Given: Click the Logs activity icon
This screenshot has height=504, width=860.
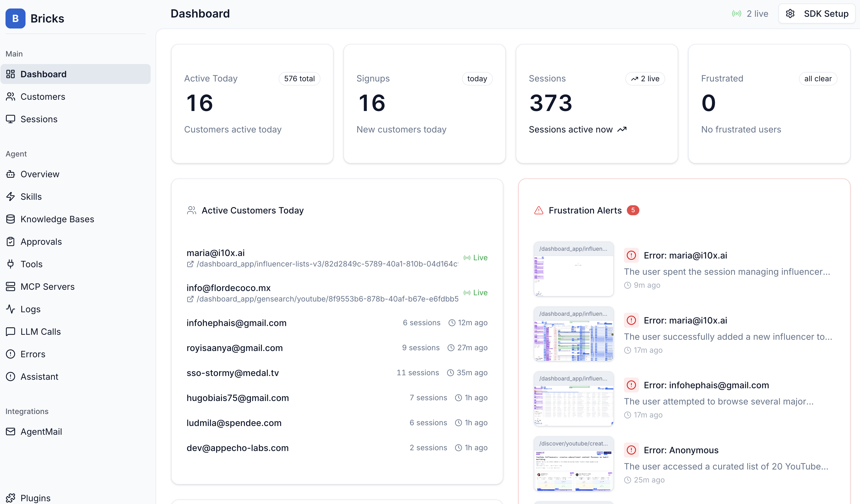Looking at the screenshot, I should (11, 309).
